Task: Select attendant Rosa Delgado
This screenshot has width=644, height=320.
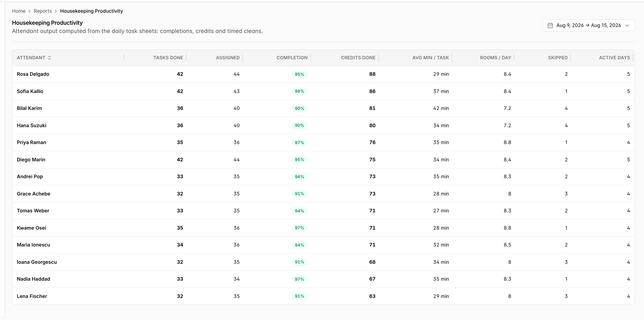Action: pyautogui.click(x=33, y=74)
